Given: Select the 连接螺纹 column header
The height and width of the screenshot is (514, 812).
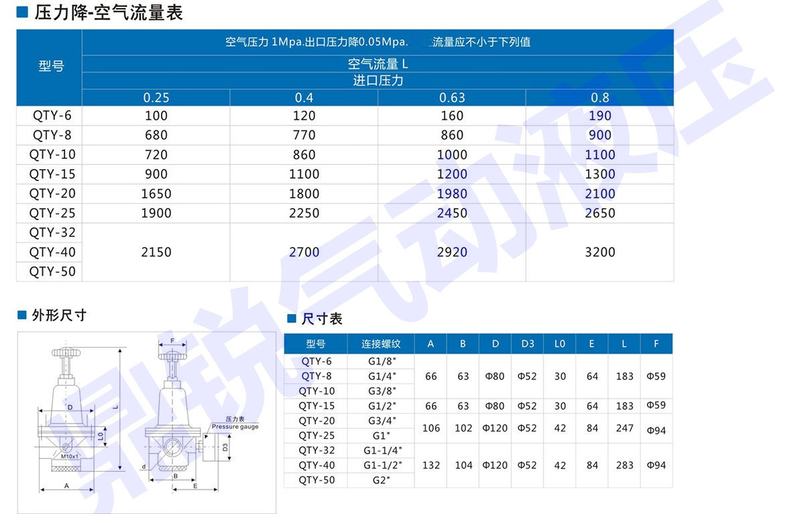Looking at the screenshot, I should coord(380,344).
